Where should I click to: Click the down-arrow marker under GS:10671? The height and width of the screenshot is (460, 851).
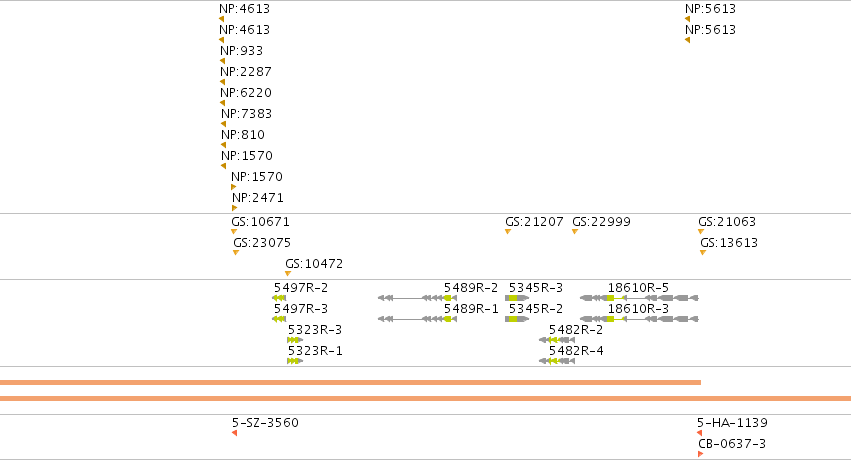pos(234,232)
